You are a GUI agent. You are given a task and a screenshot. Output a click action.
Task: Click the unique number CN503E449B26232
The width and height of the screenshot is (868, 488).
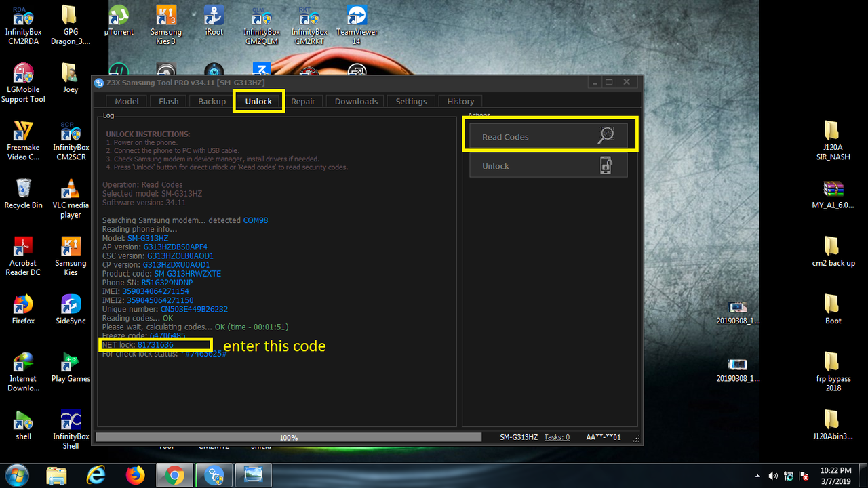(194, 309)
